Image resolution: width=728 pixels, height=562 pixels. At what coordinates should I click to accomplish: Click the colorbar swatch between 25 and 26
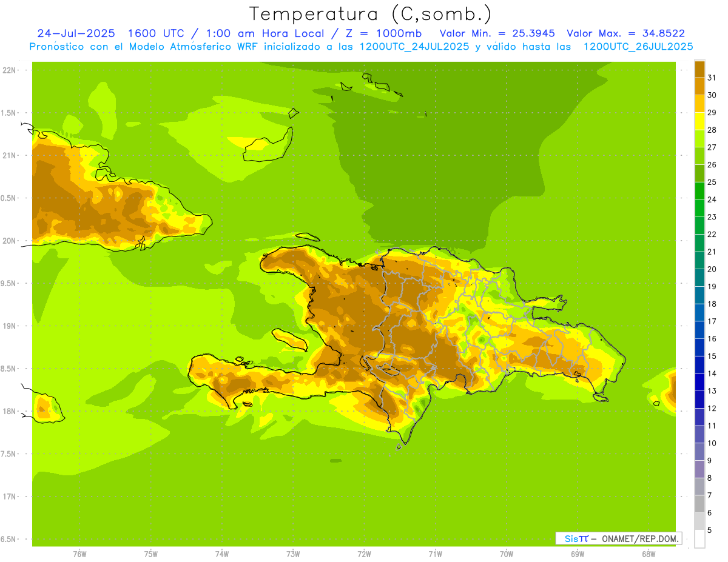(x=699, y=173)
